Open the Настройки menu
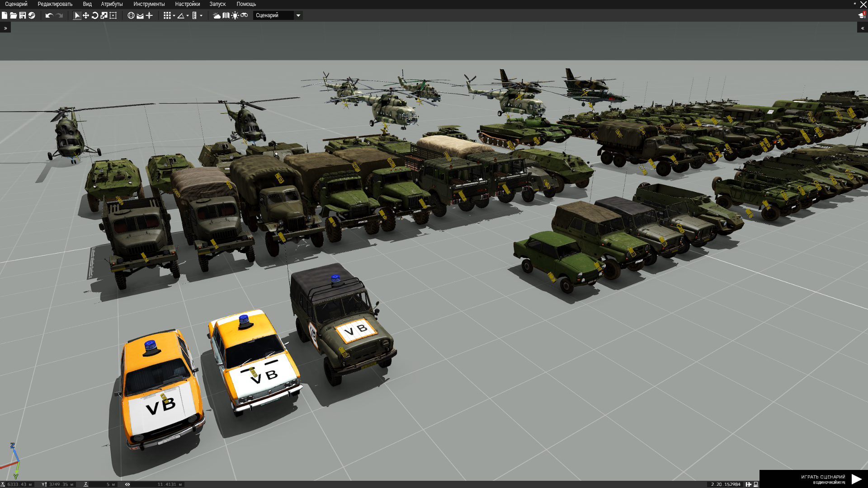The image size is (868, 488). pyautogui.click(x=188, y=4)
